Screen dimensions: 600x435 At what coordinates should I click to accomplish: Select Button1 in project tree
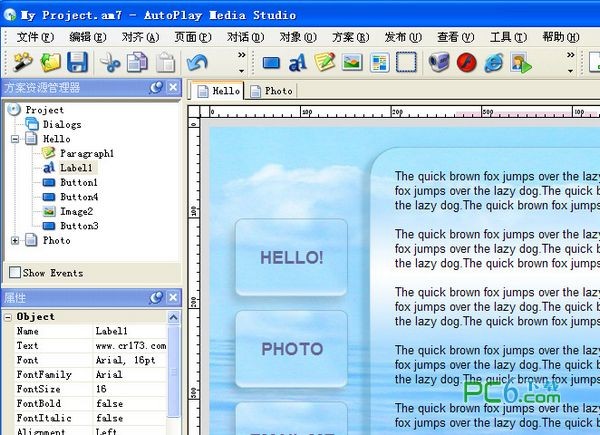click(79, 182)
